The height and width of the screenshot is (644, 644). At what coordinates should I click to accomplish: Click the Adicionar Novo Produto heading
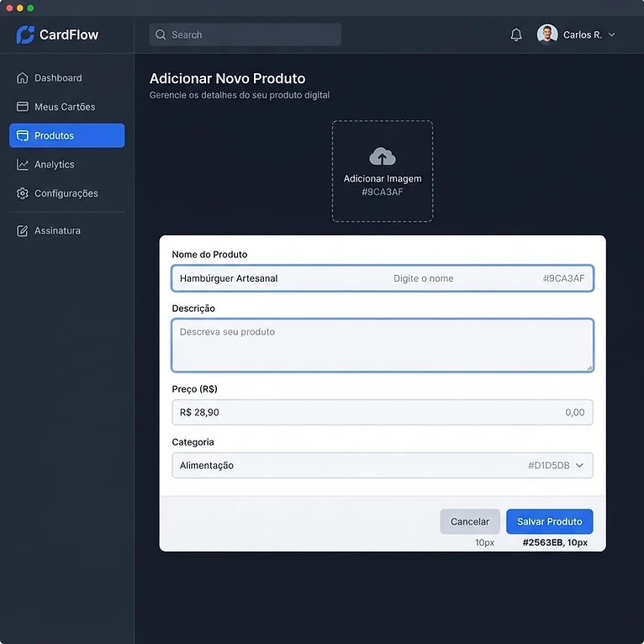pyautogui.click(x=228, y=78)
